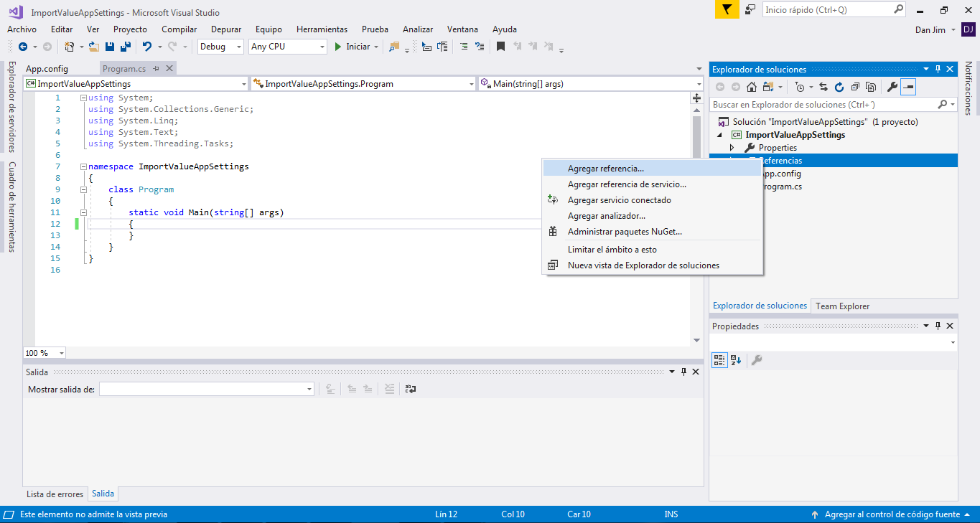Choose Administrar paquetes NuGet... menu entry
This screenshot has width=980, height=523.
coord(624,232)
